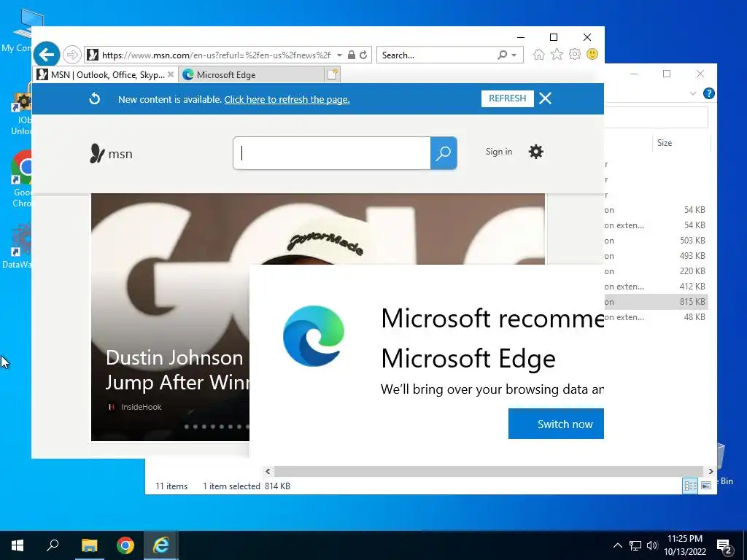The width and height of the screenshot is (747, 560).
Task: Launch Chrome from the taskbar
Action: point(125,545)
